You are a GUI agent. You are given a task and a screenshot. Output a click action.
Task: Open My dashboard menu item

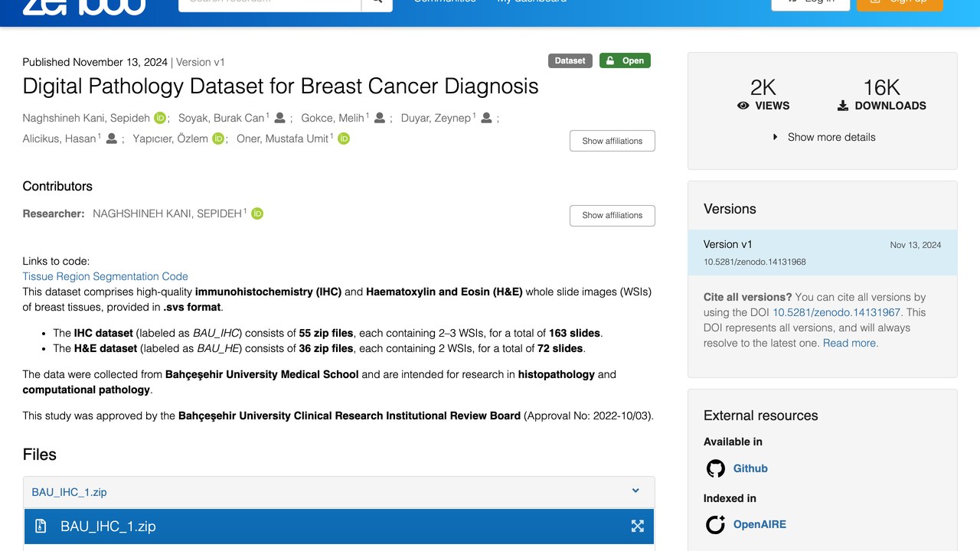coord(532,2)
